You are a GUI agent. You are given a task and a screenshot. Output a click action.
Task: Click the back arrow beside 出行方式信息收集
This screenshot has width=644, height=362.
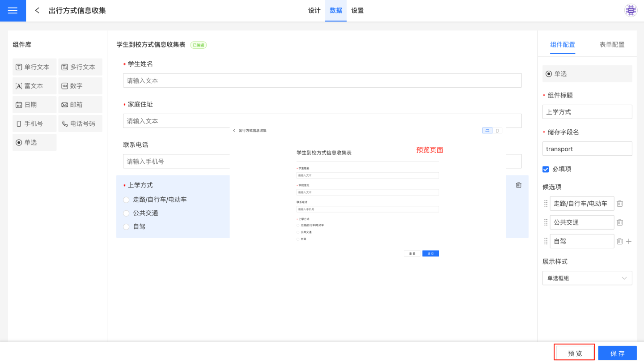tap(37, 11)
